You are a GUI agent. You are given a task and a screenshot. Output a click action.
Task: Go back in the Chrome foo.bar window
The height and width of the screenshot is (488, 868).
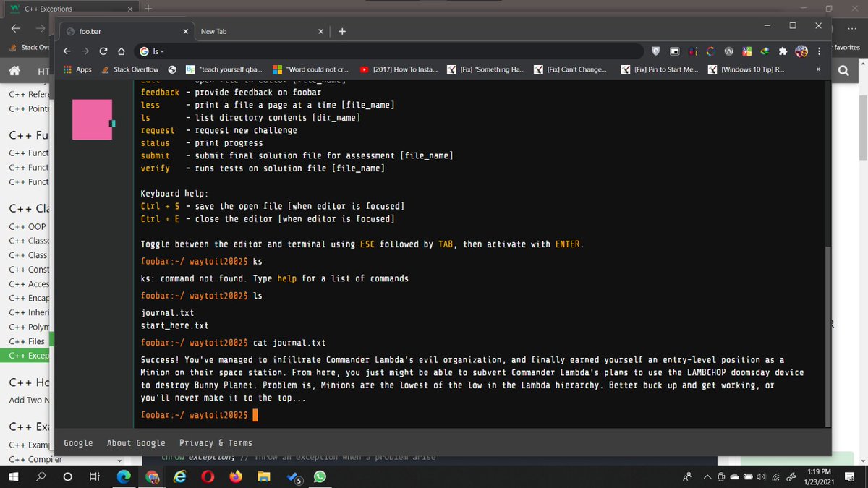point(68,51)
